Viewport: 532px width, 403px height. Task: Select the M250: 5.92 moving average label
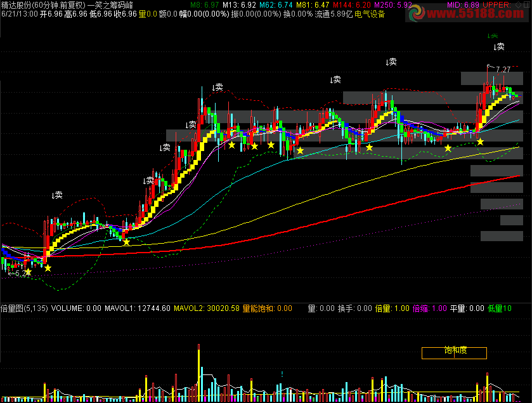click(x=393, y=5)
